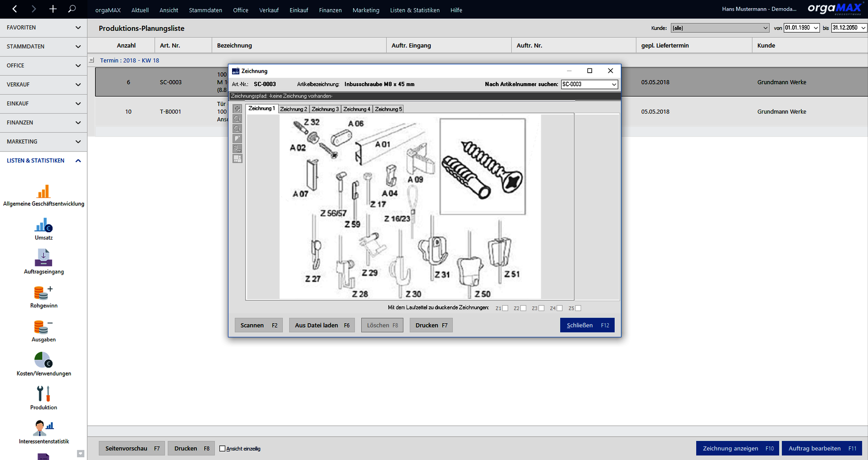The image size is (868, 460).
Task: Click the Zeichnung window title icon
Action: point(236,71)
